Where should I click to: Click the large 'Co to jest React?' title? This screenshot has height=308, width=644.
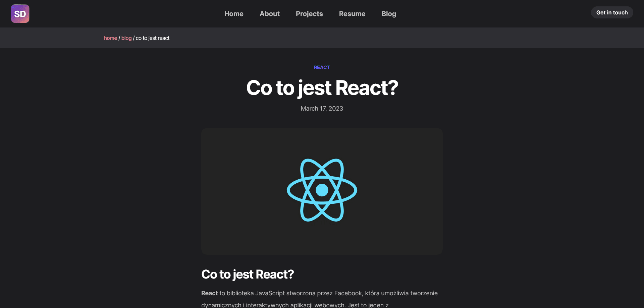[322, 88]
